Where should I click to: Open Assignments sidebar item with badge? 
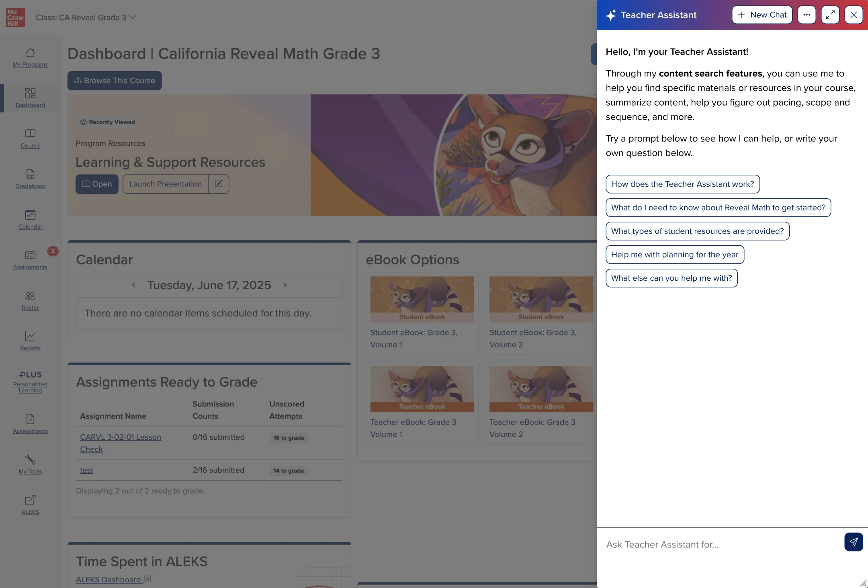tap(30, 260)
